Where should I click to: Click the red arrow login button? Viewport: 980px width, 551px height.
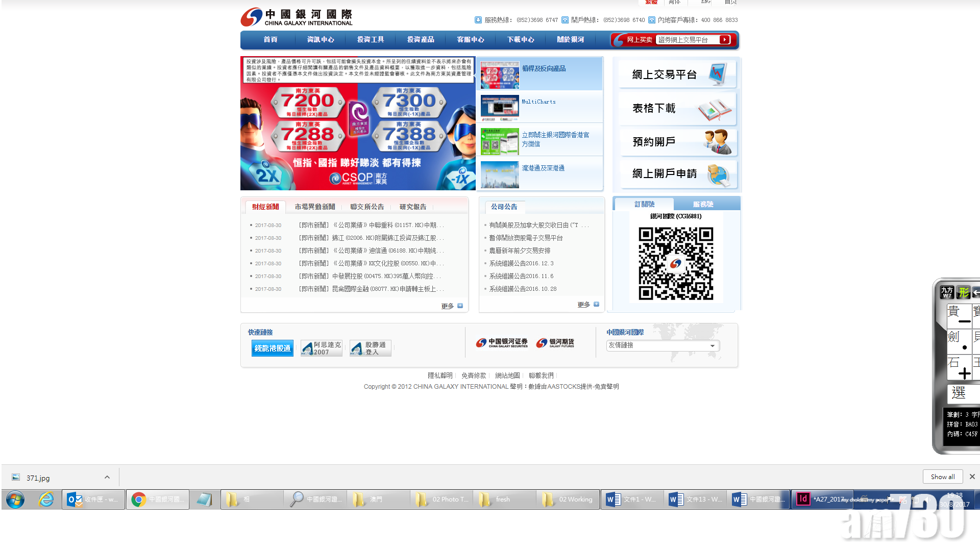(725, 40)
